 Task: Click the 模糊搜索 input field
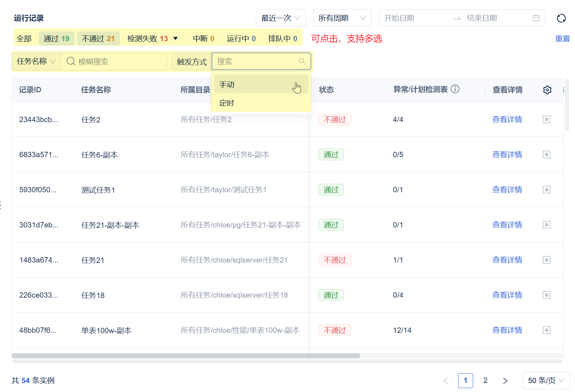click(x=114, y=61)
